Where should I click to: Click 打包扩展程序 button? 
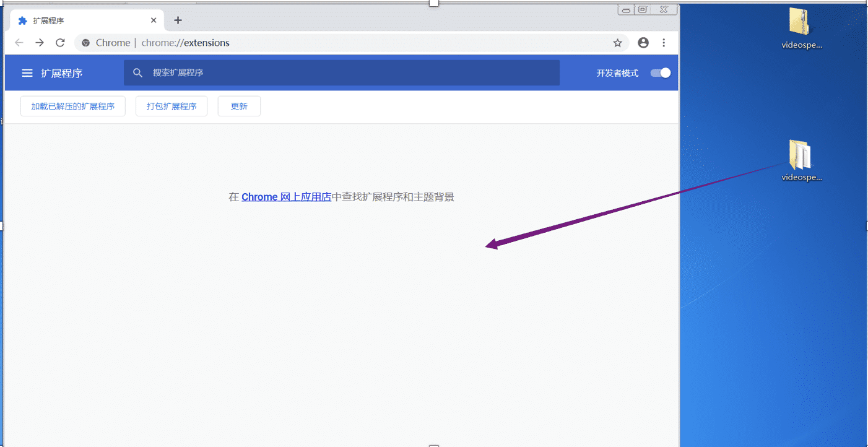pyautogui.click(x=171, y=106)
